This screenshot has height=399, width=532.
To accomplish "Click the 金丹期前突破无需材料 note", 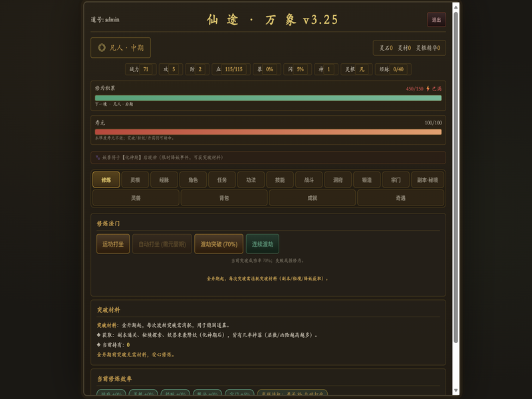I will point(136,354).
